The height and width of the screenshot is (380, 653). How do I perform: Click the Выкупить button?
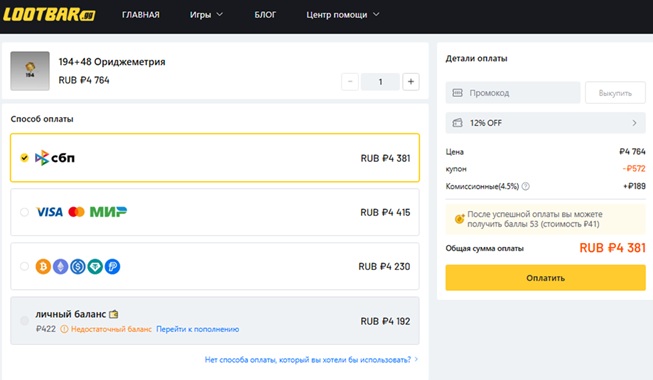point(615,93)
